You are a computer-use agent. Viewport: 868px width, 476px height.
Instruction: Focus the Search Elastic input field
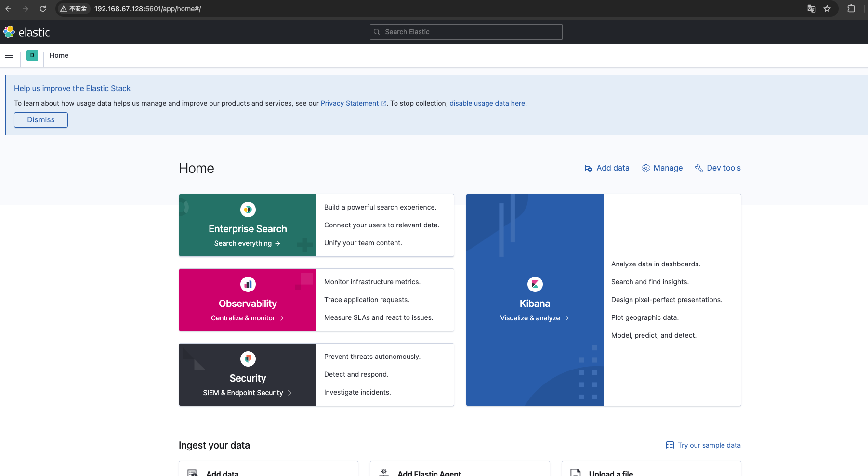466,32
